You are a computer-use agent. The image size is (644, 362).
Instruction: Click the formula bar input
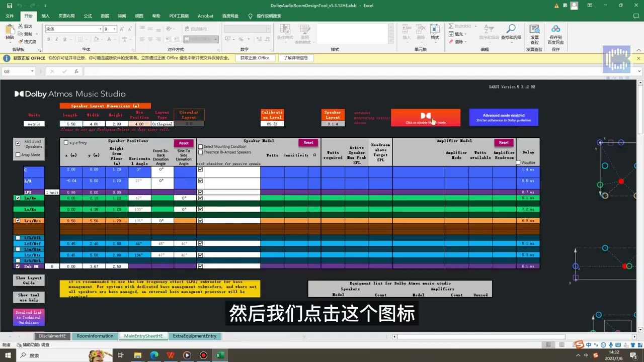point(360,71)
